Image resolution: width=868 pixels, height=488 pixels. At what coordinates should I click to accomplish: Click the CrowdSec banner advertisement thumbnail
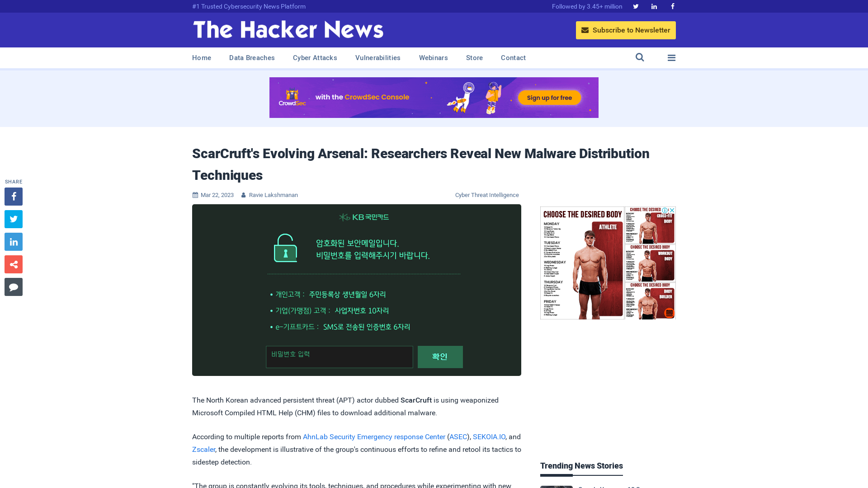pyautogui.click(x=434, y=98)
